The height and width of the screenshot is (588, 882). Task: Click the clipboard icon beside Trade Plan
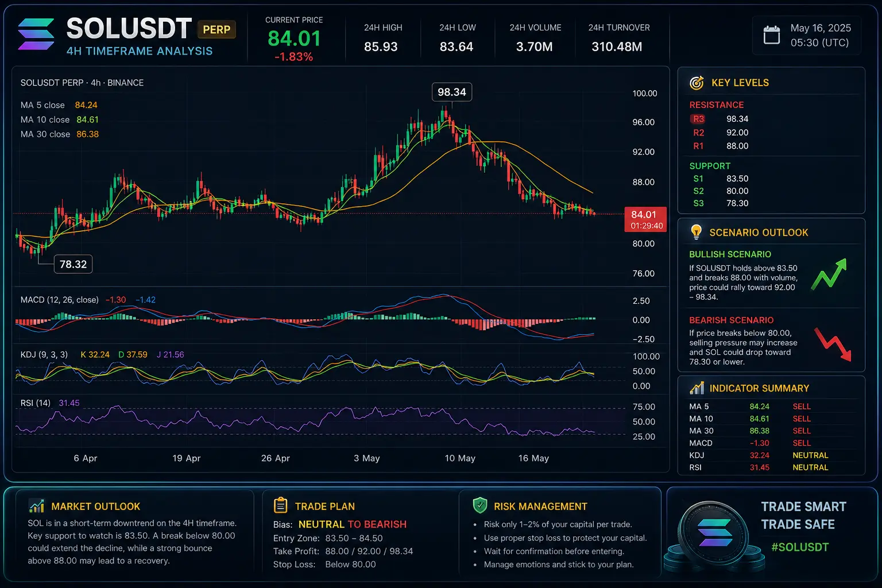[x=280, y=505]
